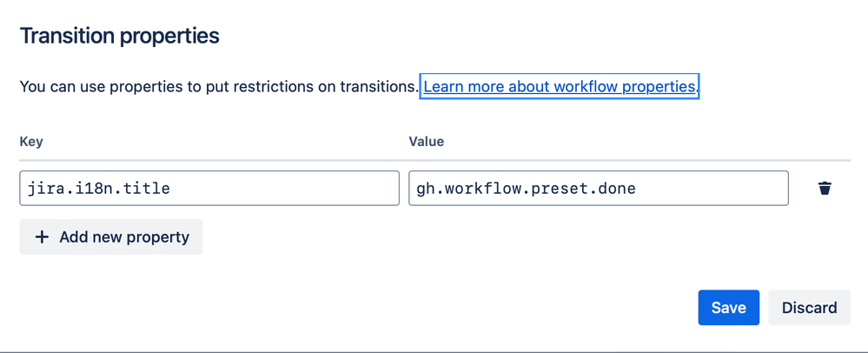Focus the Value field containing gh.workflow.preset.done

click(599, 189)
